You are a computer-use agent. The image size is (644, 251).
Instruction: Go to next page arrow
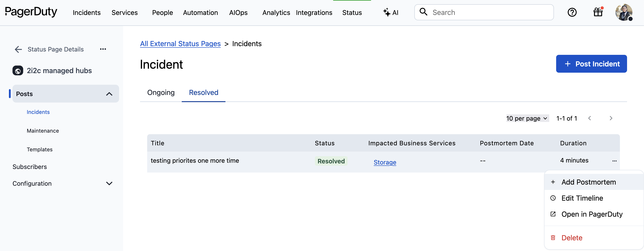point(611,118)
